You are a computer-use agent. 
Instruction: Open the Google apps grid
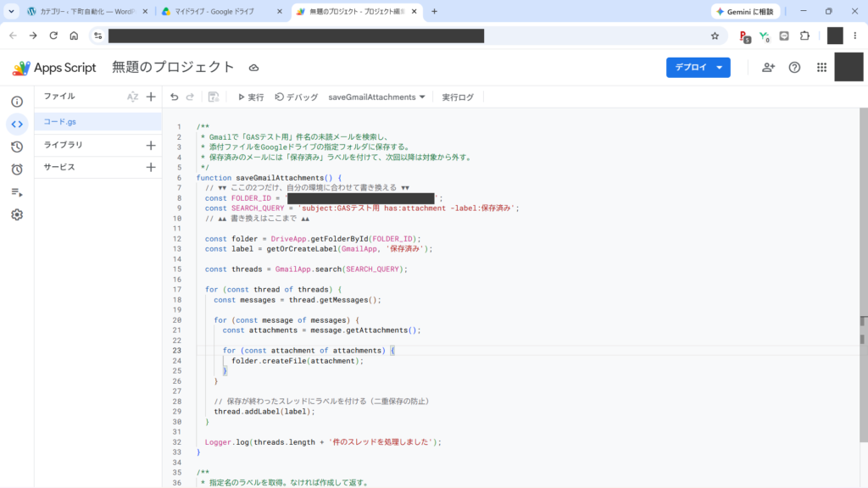tap(821, 68)
